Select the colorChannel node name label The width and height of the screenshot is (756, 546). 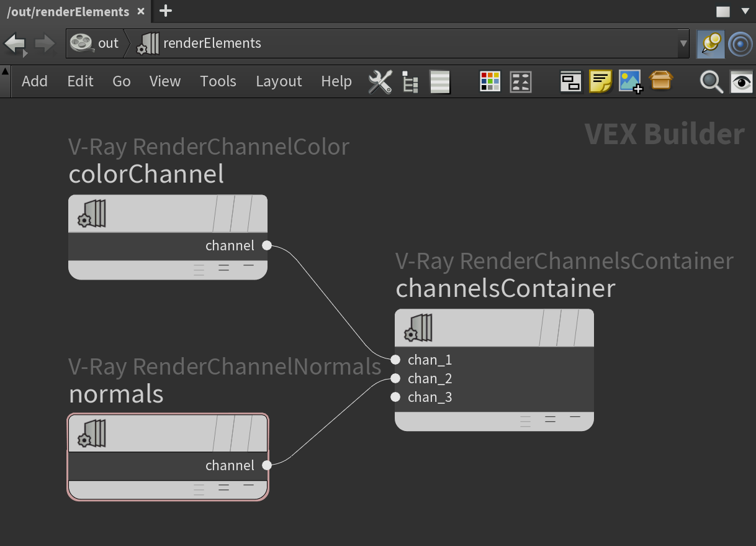tap(146, 175)
